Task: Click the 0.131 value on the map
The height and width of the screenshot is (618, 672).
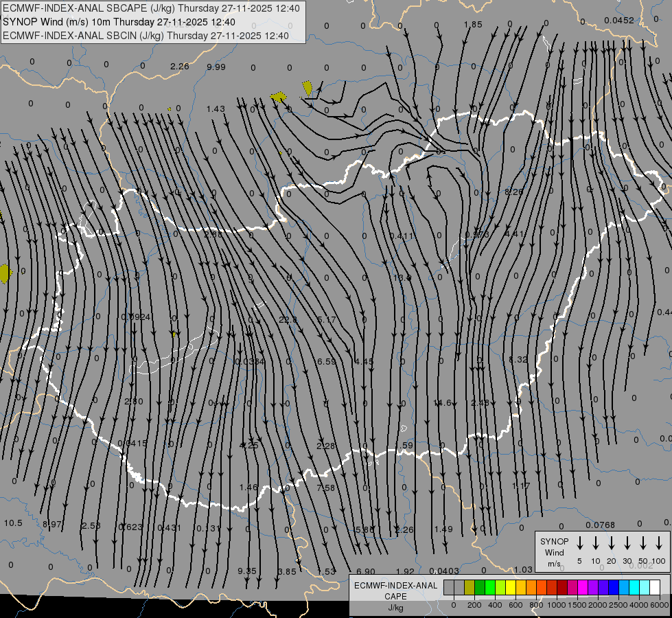Action: pos(208,528)
